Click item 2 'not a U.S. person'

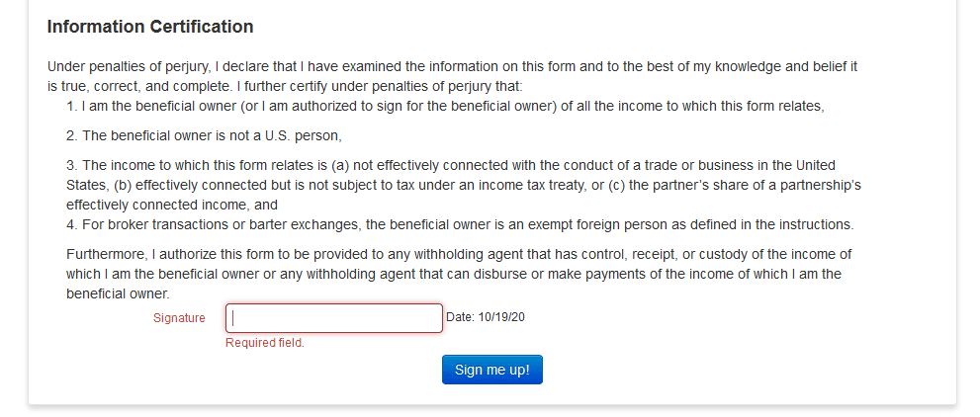point(204,135)
